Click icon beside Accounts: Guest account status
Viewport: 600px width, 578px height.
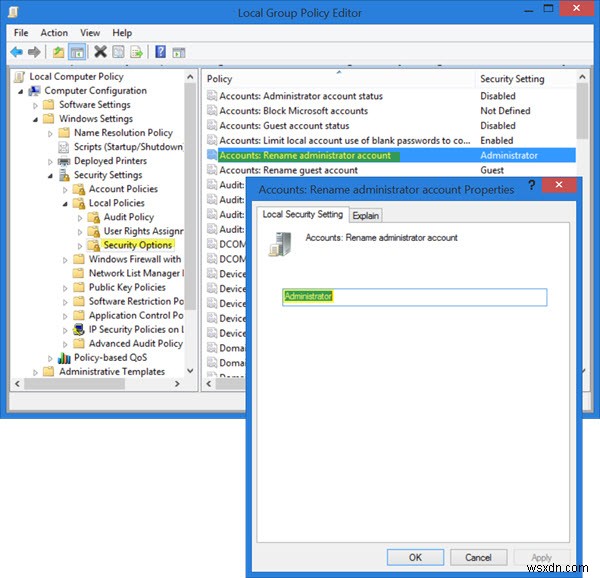(x=212, y=125)
